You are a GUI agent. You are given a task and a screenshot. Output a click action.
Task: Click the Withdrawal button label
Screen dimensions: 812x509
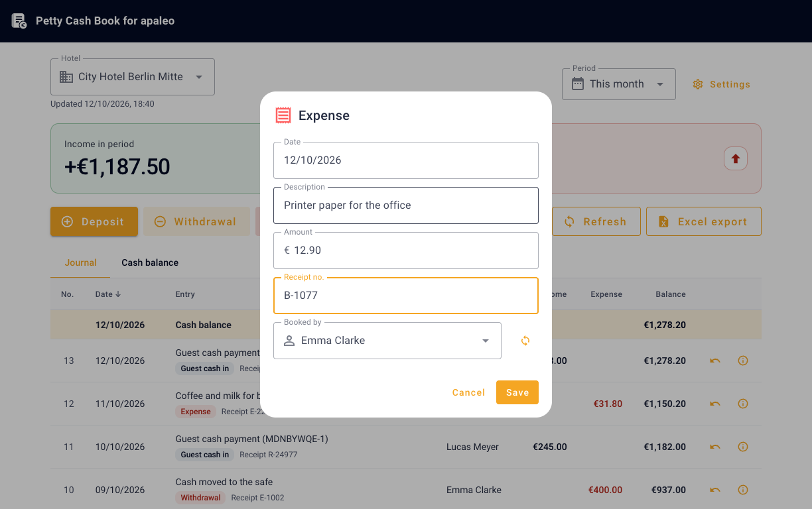point(205,222)
